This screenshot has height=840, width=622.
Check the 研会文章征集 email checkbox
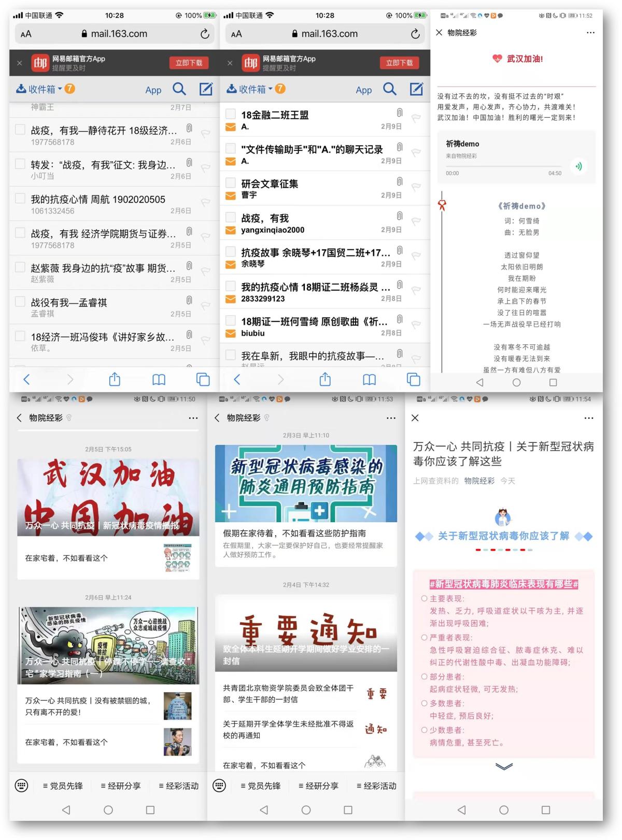(231, 183)
